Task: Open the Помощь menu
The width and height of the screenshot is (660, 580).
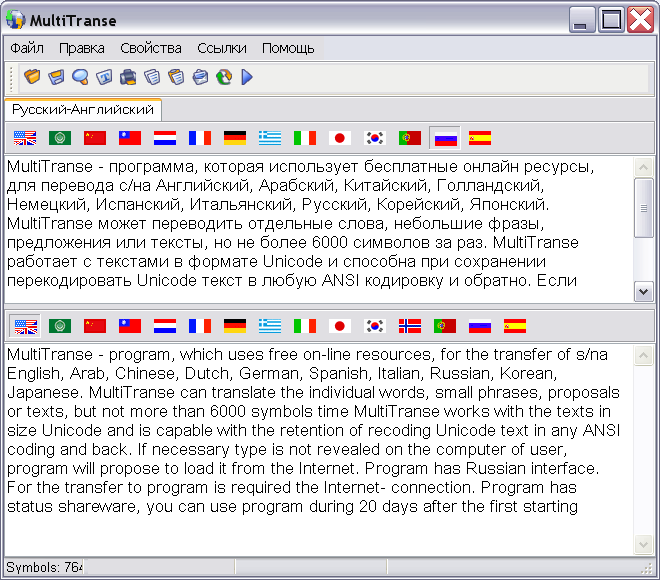Action: [x=288, y=48]
